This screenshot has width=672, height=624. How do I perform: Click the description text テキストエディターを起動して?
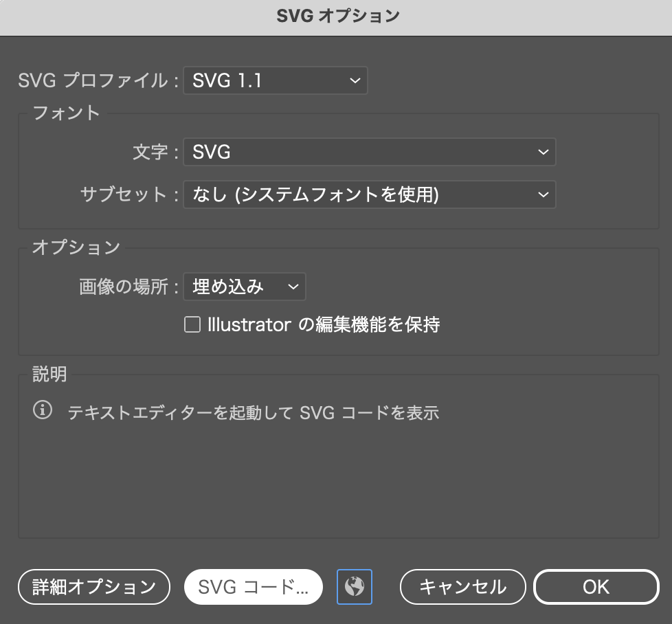(x=180, y=413)
